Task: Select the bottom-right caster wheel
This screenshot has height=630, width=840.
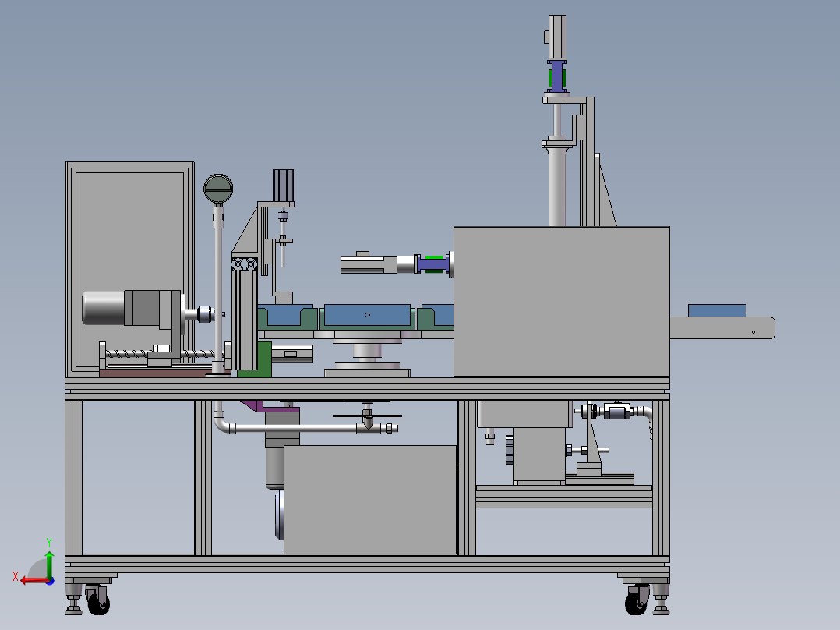Action: [637, 602]
